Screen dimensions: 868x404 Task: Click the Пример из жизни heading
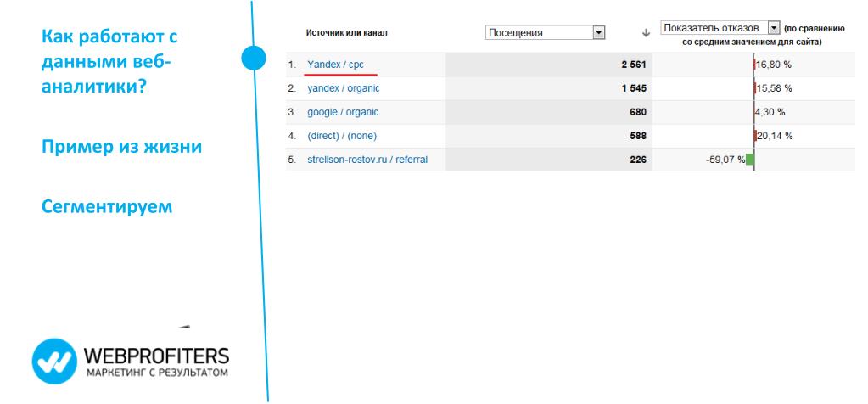[122, 147]
